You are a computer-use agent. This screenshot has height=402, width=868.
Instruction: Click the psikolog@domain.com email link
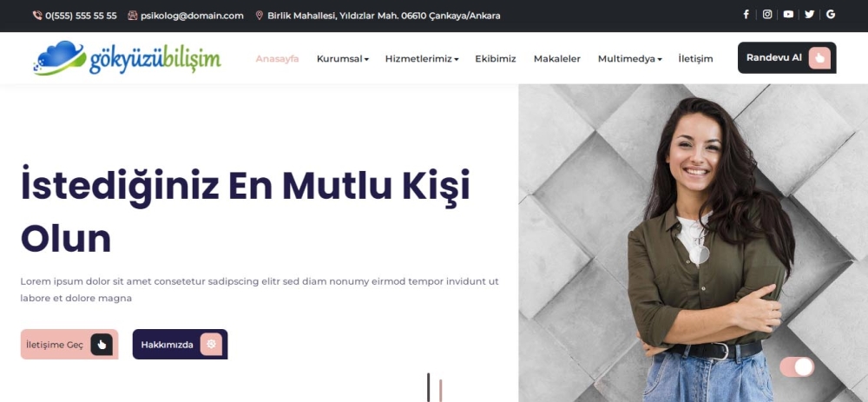(192, 16)
